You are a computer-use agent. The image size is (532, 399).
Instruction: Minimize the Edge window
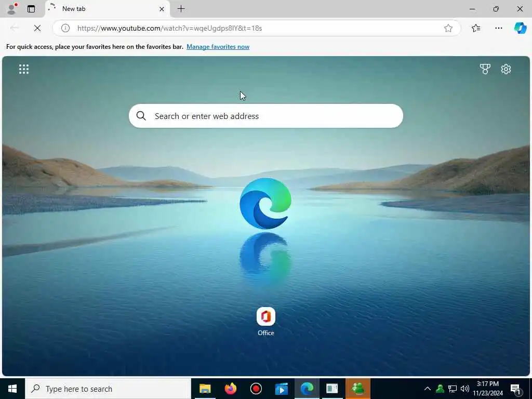click(x=472, y=9)
